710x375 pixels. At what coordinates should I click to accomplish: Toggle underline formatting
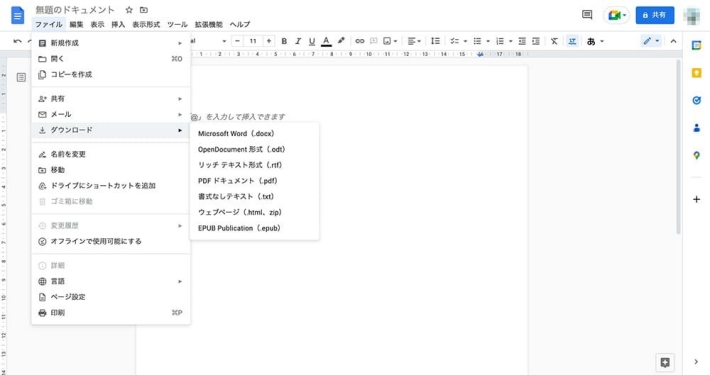[312, 41]
